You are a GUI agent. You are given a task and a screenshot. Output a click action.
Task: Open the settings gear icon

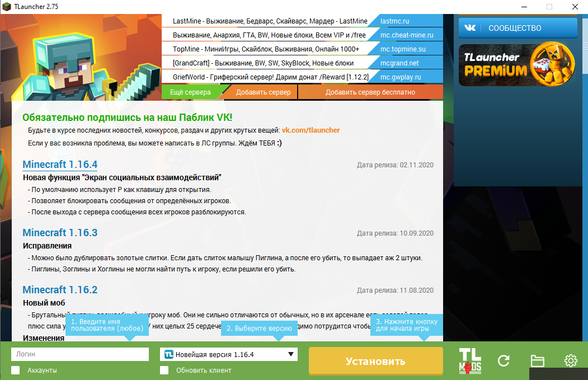pyautogui.click(x=571, y=361)
